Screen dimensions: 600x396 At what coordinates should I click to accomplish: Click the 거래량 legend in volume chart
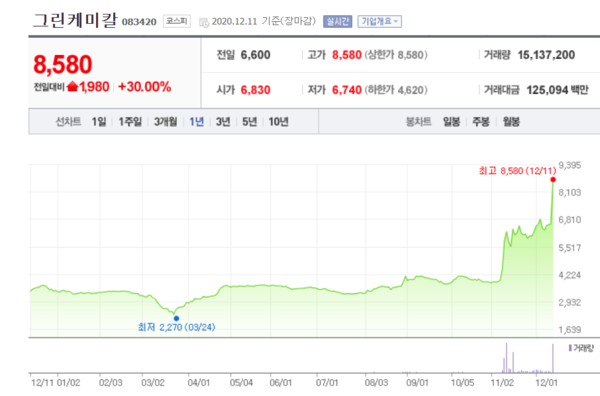tap(581, 348)
